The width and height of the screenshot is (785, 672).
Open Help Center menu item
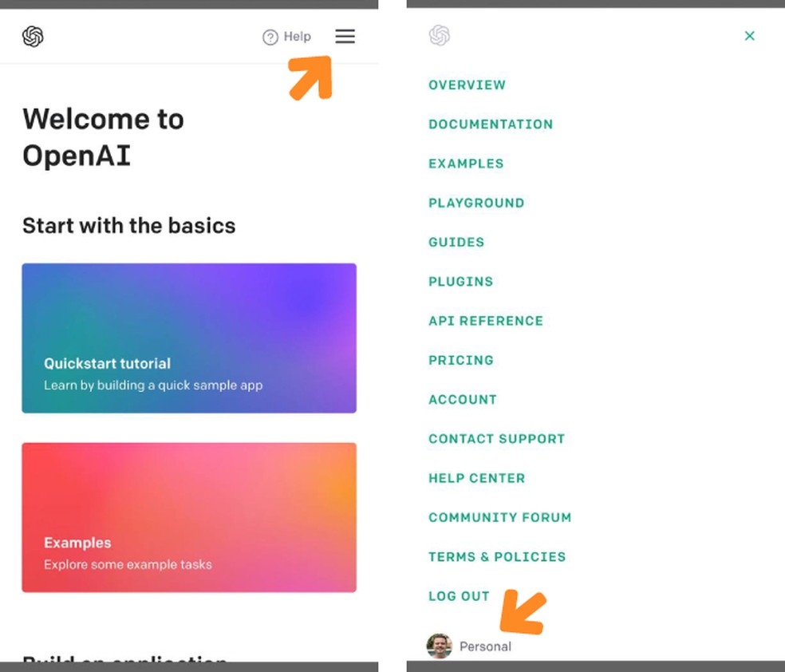click(477, 478)
